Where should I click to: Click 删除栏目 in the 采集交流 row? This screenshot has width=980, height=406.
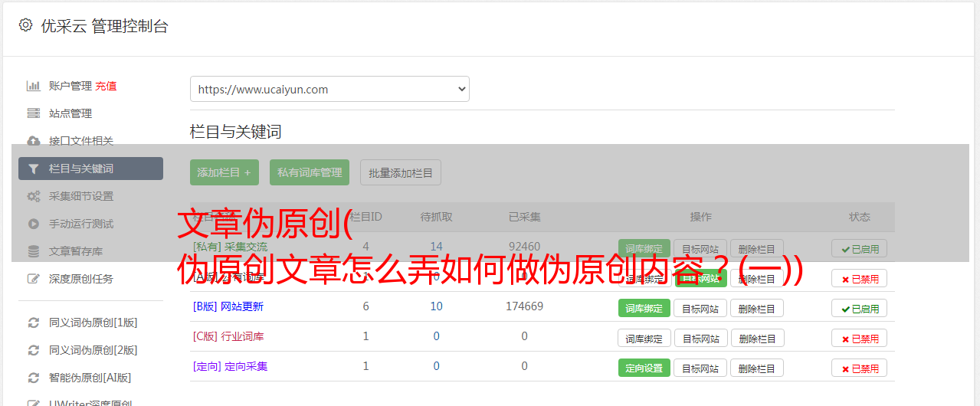(x=757, y=248)
